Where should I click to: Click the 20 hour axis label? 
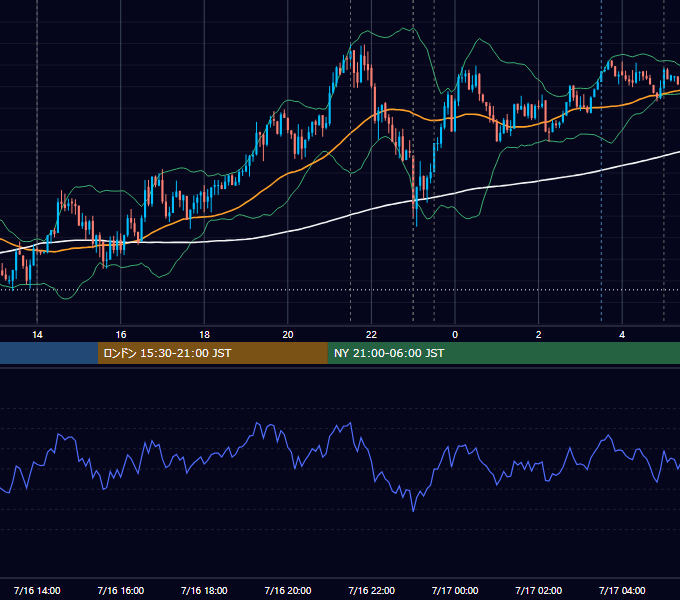(x=288, y=335)
